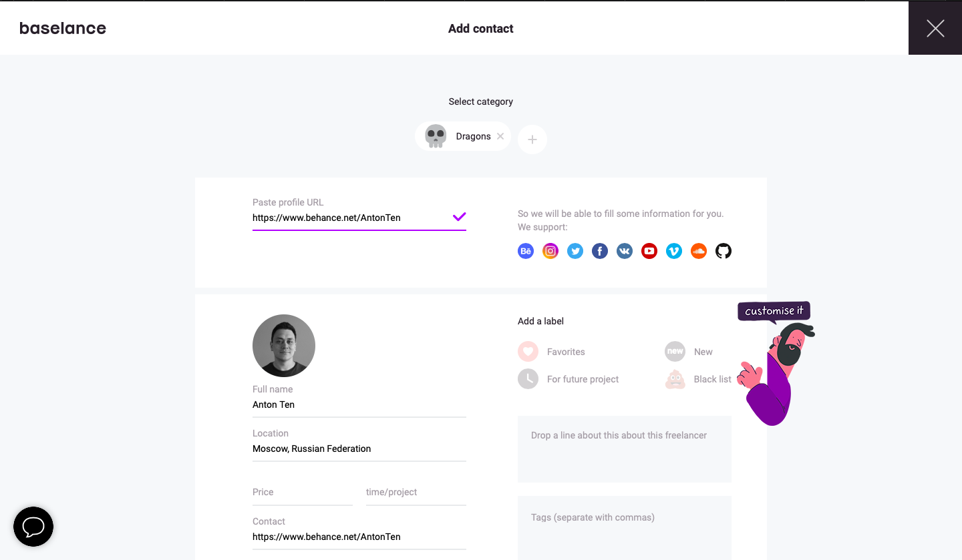962x560 pixels.
Task: Click the YouTube icon in supported services
Action: coord(649,251)
